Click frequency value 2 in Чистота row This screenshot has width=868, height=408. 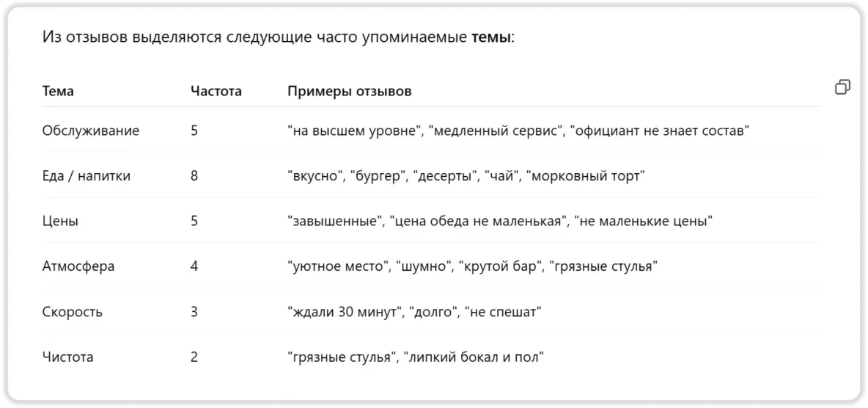[194, 357]
